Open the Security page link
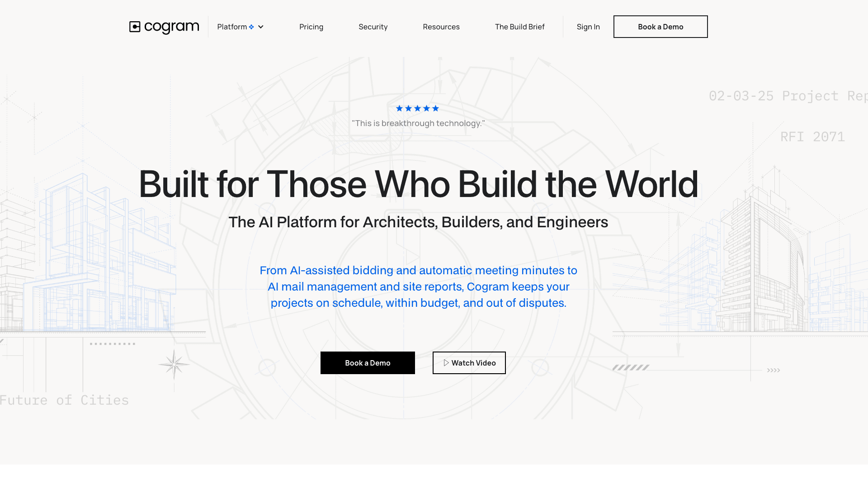 click(x=373, y=27)
